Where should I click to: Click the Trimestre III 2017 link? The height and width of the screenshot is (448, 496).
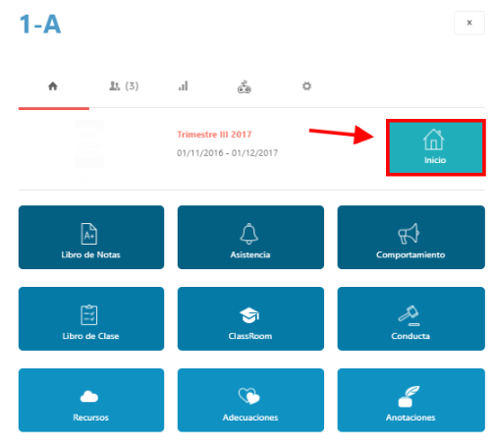click(x=214, y=135)
